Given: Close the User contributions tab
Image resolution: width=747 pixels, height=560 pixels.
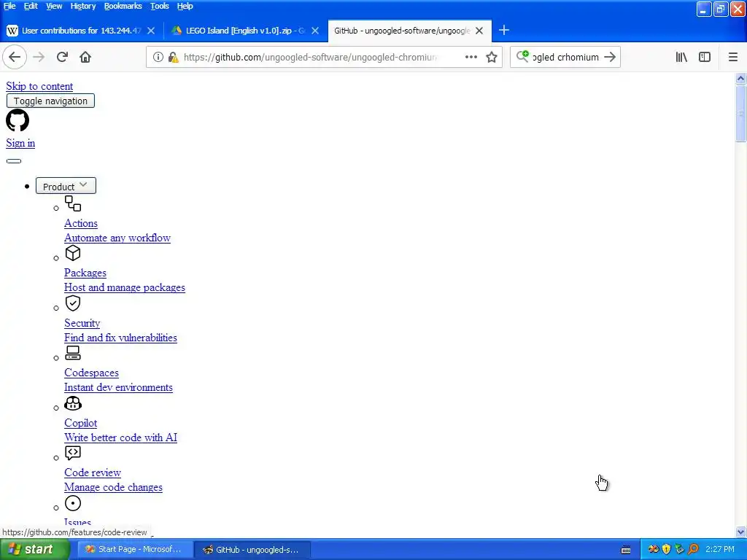Looking at the screenshot, I should pyautogui.click(x=151, y=31).
